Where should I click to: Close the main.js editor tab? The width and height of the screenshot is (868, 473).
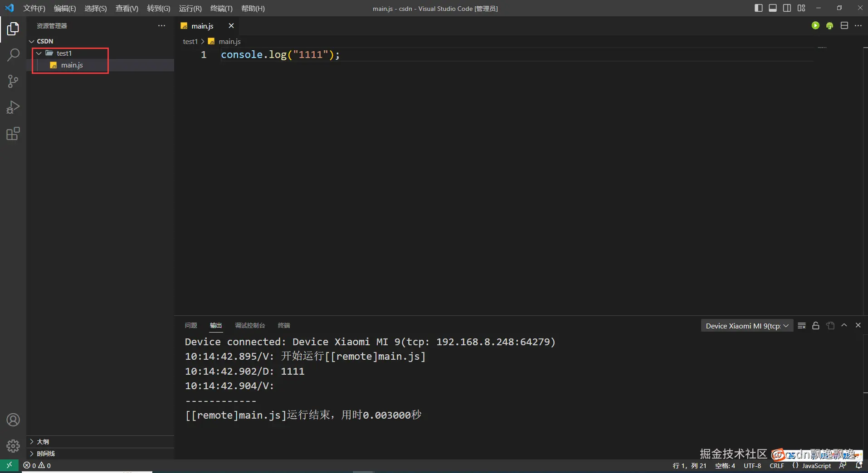pyautogui.click(x=231, y=26)
